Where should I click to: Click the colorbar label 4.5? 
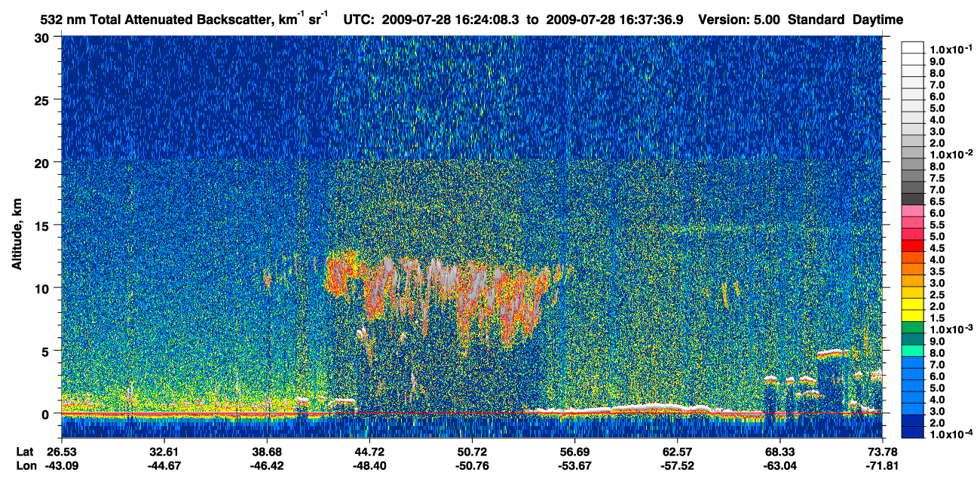click(x=936, y=248)
